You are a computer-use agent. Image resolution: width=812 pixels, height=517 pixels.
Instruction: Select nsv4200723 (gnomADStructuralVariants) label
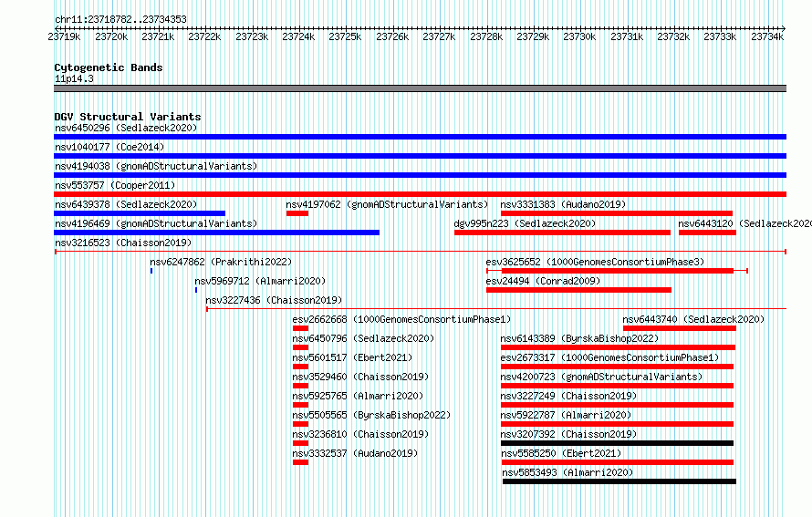click(601, 377)
